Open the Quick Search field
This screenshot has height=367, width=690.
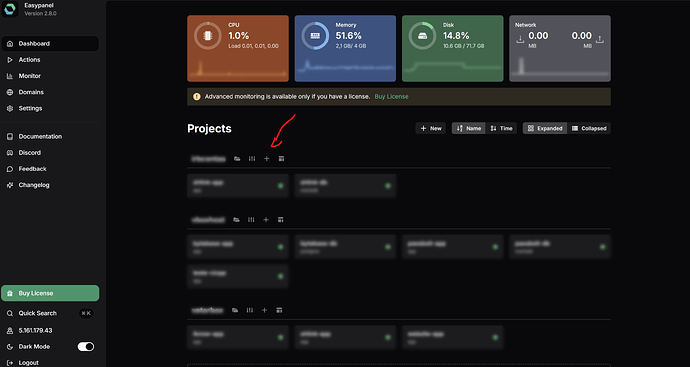pyautogui.click(x=50, y=313)
